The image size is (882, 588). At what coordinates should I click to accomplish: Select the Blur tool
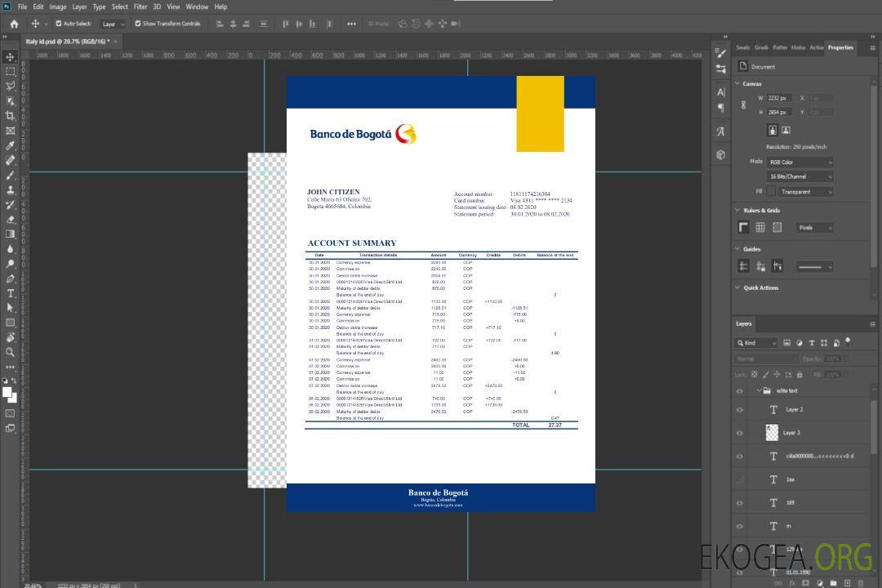click(10, 249)
